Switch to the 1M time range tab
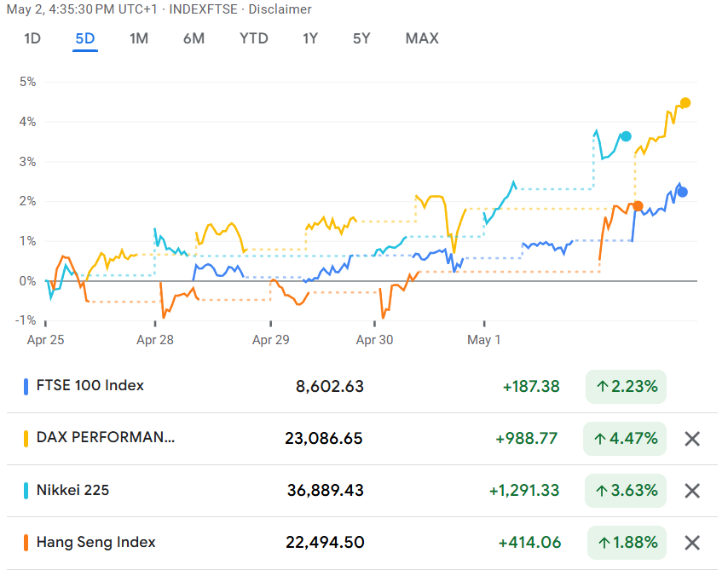728x570 pixels. [139, 38]
